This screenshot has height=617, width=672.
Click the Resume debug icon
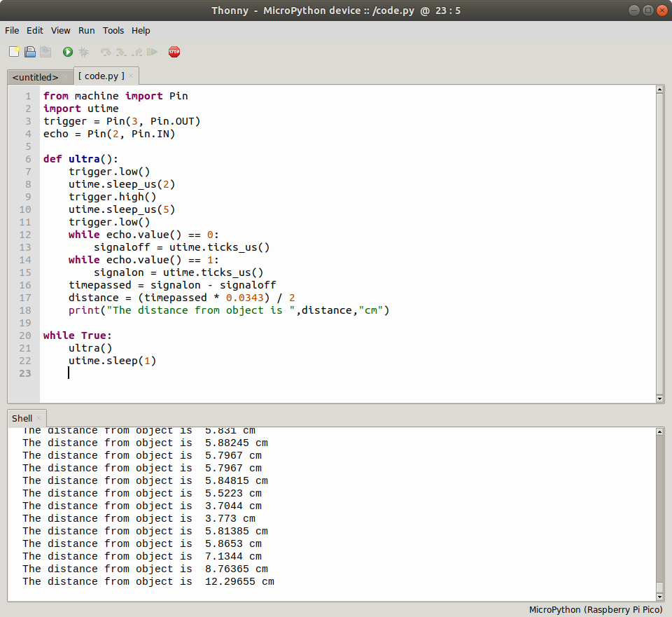152,52
